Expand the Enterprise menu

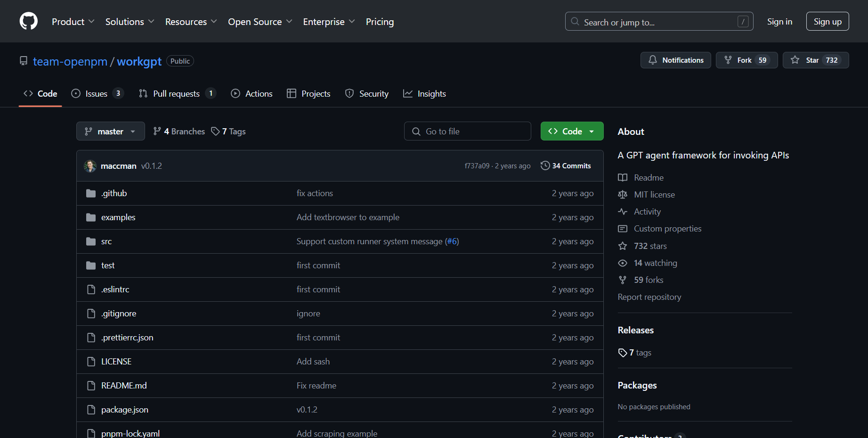329,22
